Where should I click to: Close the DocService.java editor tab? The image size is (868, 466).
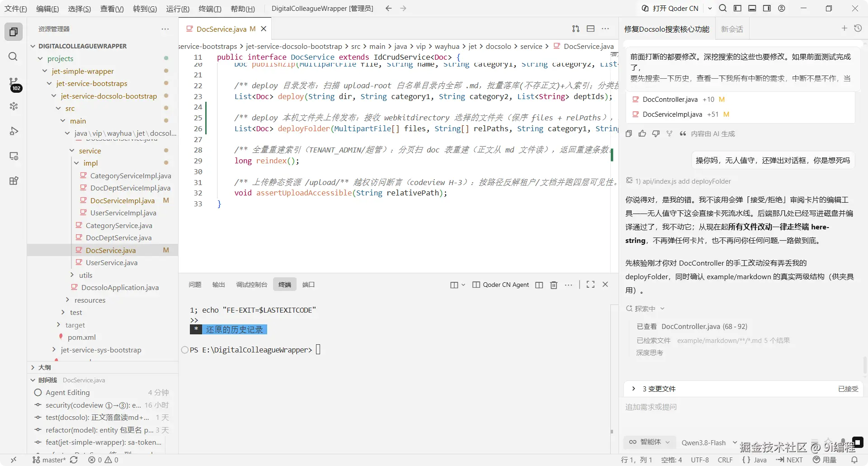click(264, 29)
